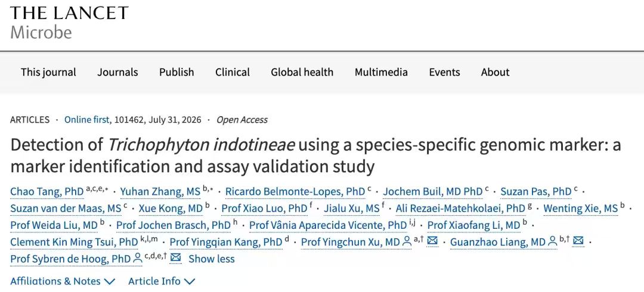644x292 pixels.
Task: Open author Chao Tang's profile link
Action: [x=47, y=191]
